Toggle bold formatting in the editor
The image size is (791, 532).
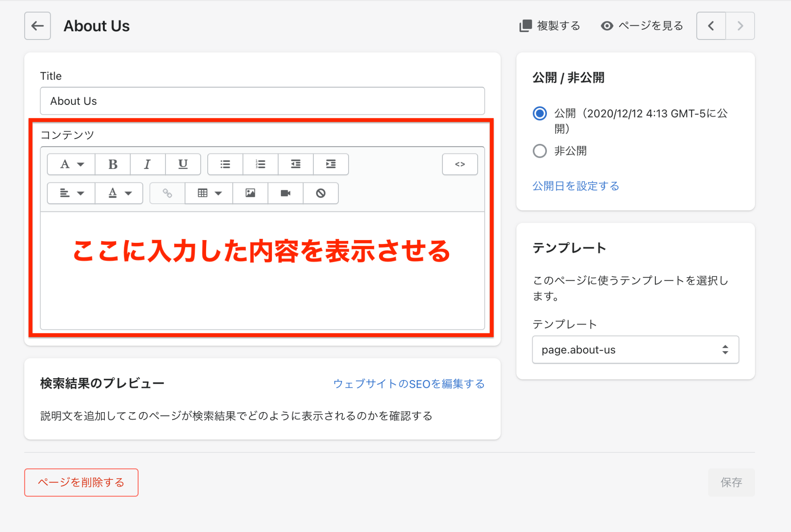tap(113, 164)
